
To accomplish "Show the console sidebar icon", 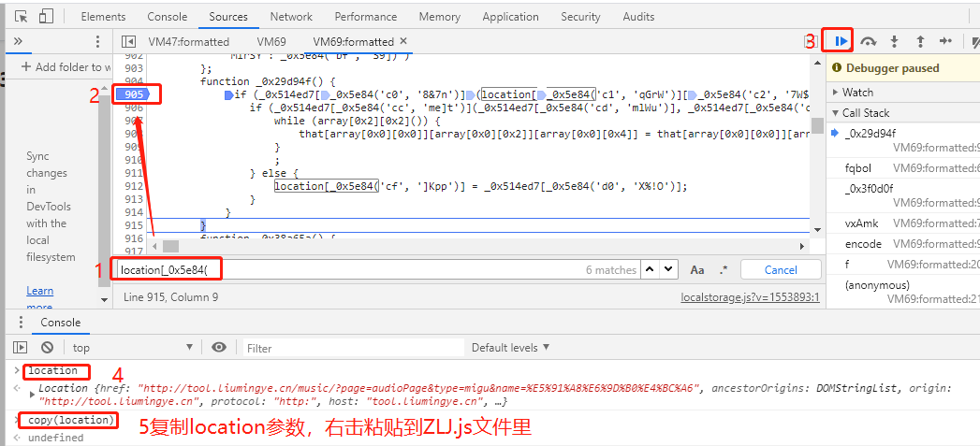I will pos(21,347).
